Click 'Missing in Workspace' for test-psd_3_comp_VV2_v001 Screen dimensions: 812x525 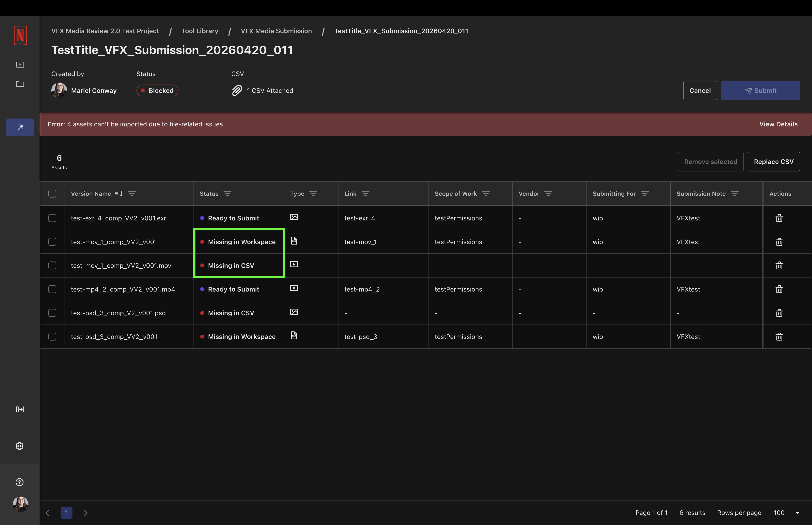(242, 337)
